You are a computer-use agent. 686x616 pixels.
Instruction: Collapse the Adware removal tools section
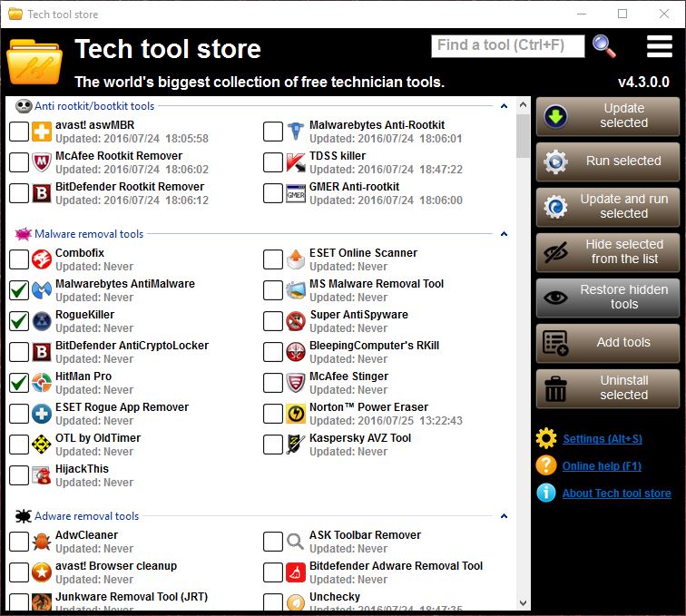504,516
